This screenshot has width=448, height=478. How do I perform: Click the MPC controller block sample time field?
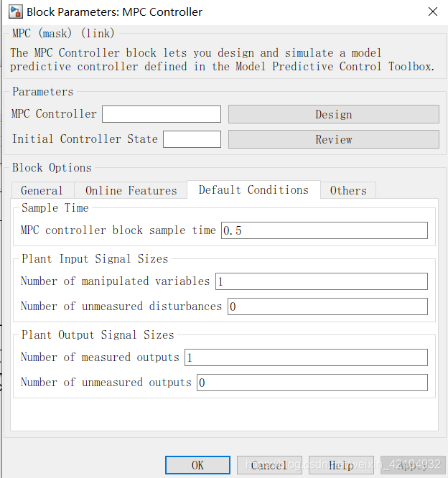pyautogui.click(x=325, y=230)
